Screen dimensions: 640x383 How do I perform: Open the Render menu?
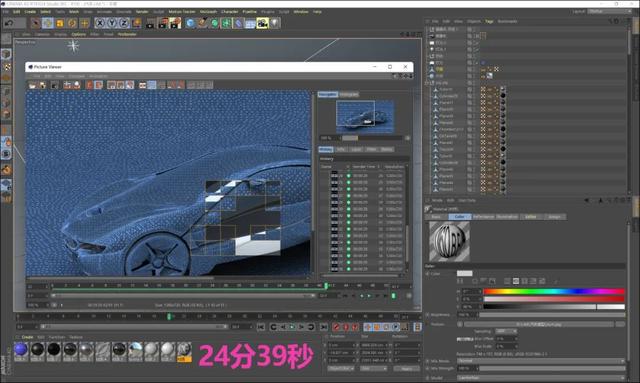[142, 12]
